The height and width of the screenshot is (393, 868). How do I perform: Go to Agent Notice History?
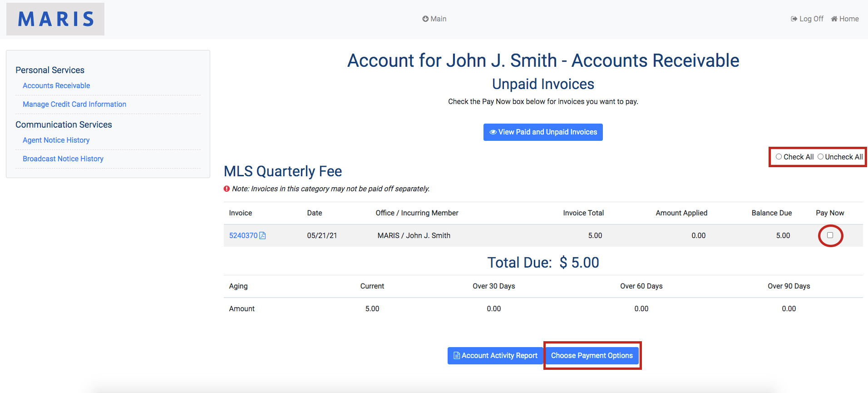click(x=56, y=140)
